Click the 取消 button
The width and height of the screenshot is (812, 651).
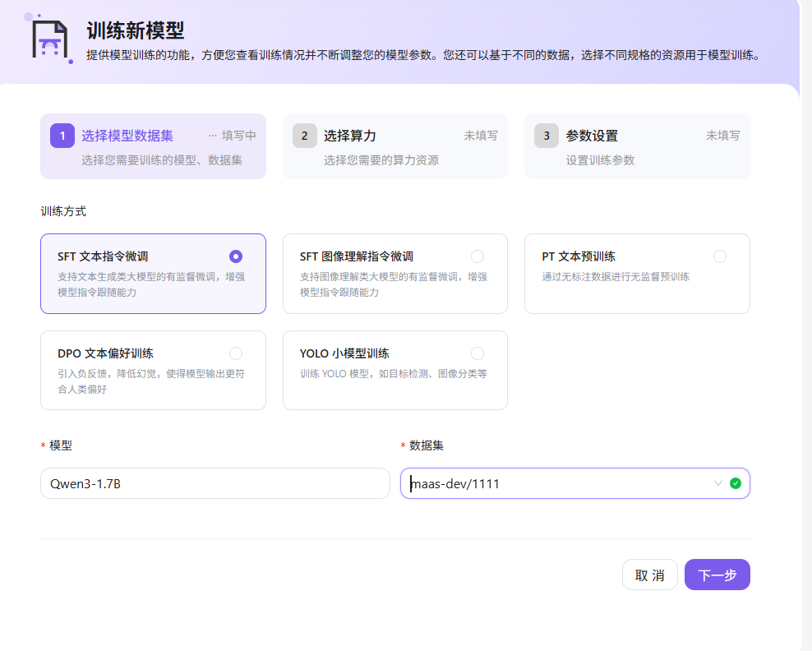[649, 575]
